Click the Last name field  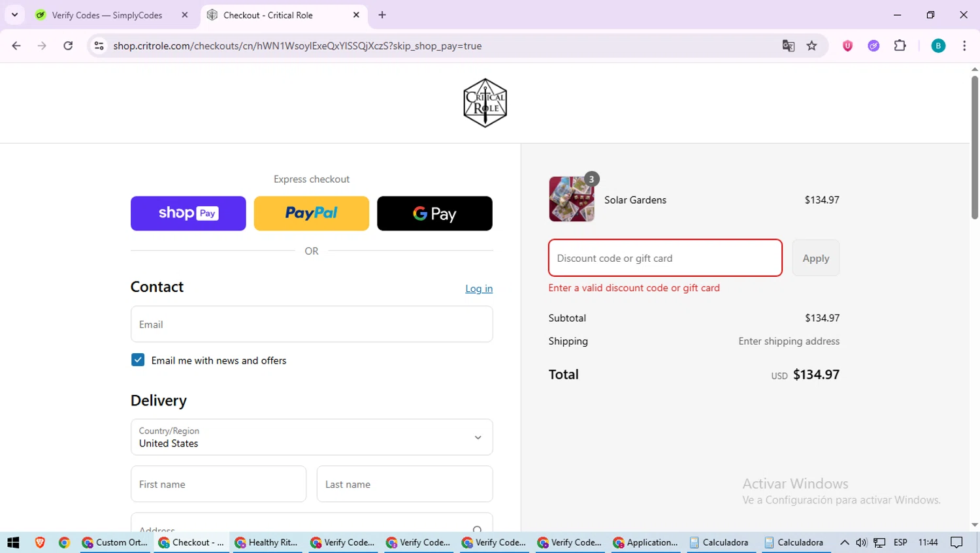click(x=404, y=484)
